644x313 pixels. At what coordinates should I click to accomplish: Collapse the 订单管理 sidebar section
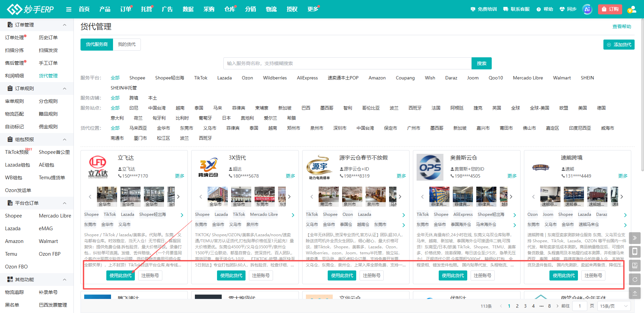(65, 25)
